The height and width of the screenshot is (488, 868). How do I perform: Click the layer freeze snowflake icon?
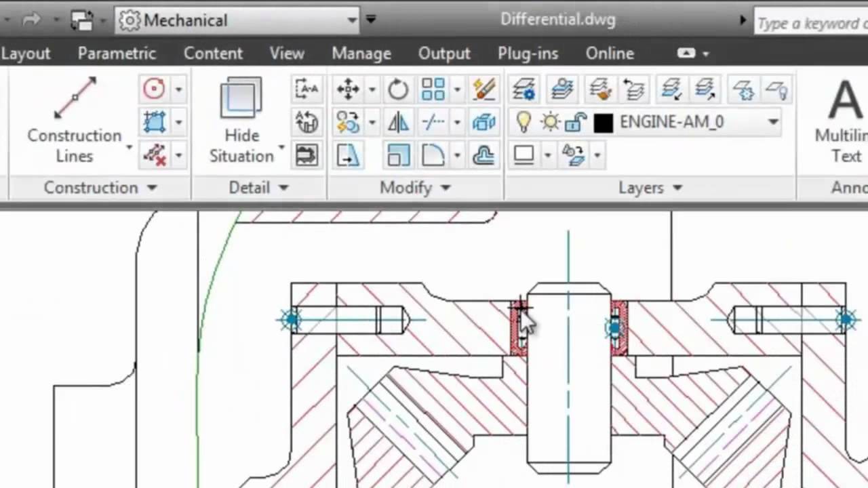point(743,89)
